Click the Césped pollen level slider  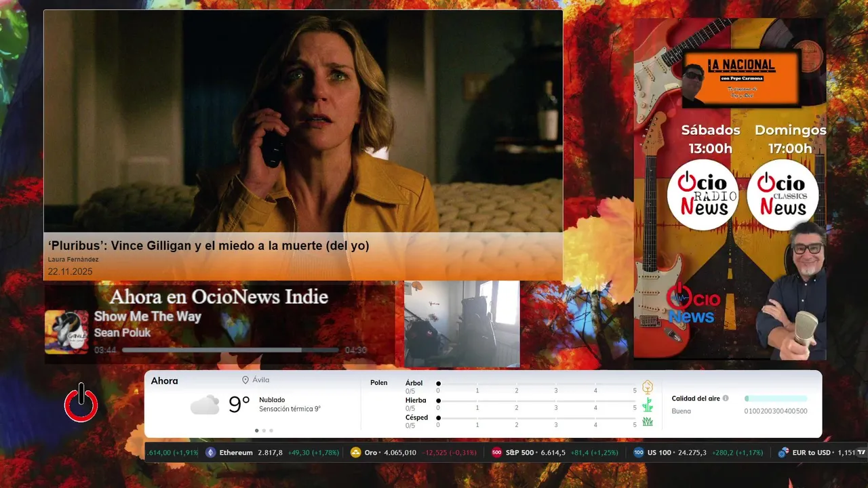tap(536, 418)
